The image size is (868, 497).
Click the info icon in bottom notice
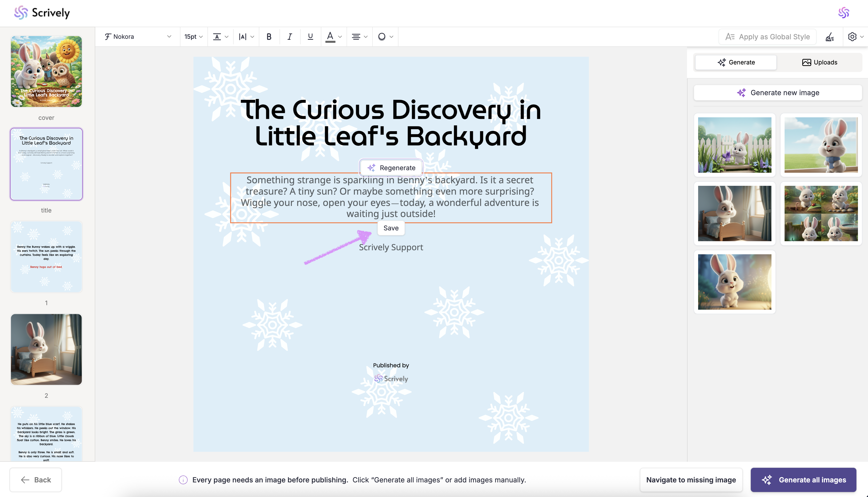[x=183, y=480]
